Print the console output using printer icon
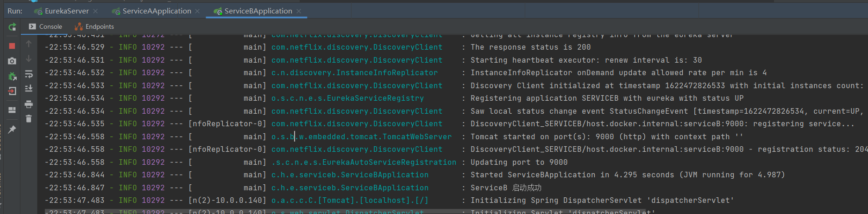The height and width of the screenshot is (214, 868). (29, 104)
